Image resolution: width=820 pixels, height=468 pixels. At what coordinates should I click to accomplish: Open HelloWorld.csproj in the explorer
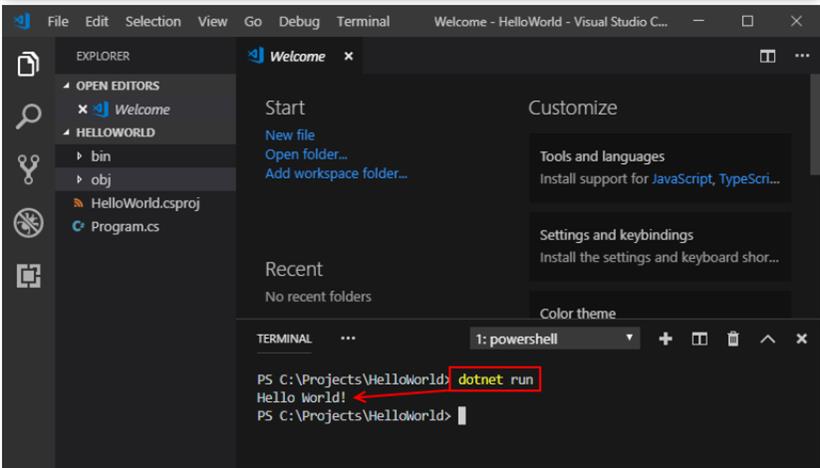pyautogui.click(x=145, y=203)
